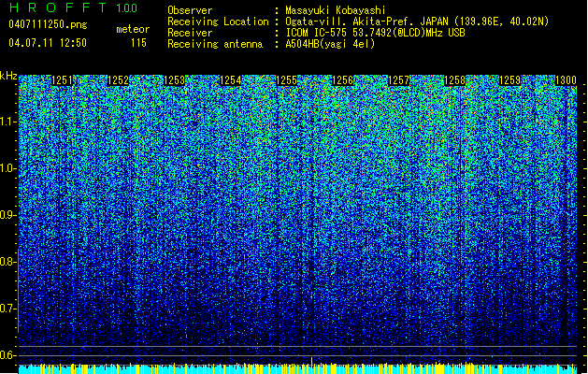Click the meteor count 115

(x=138, y=43)
